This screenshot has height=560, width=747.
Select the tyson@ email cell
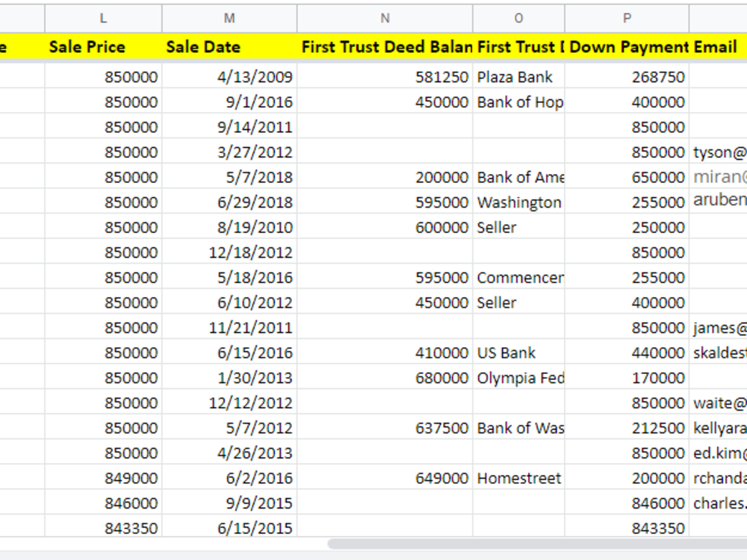(x=718, y=152)
